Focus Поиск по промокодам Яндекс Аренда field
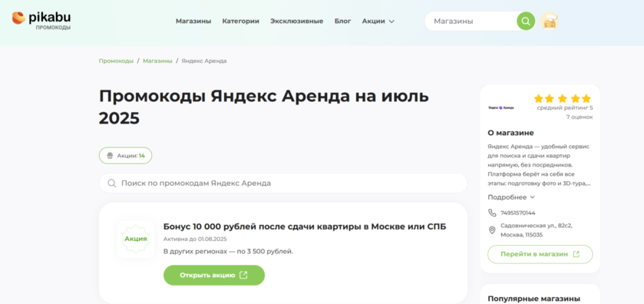 (283, 183)
